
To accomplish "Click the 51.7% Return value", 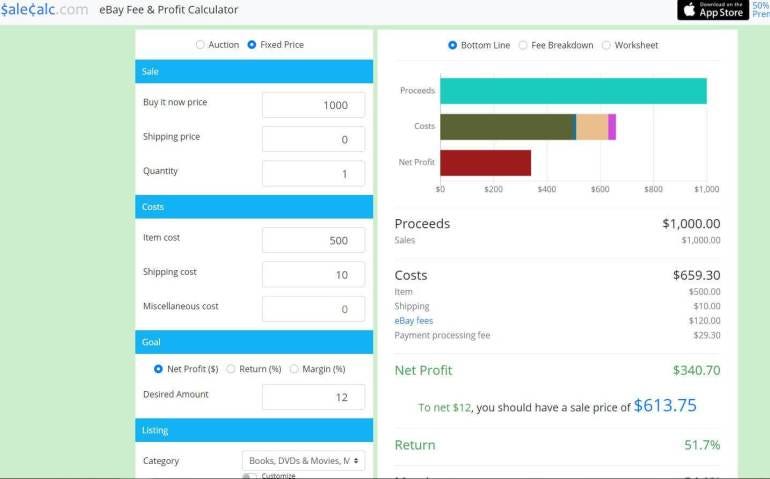I will point(702,445).
